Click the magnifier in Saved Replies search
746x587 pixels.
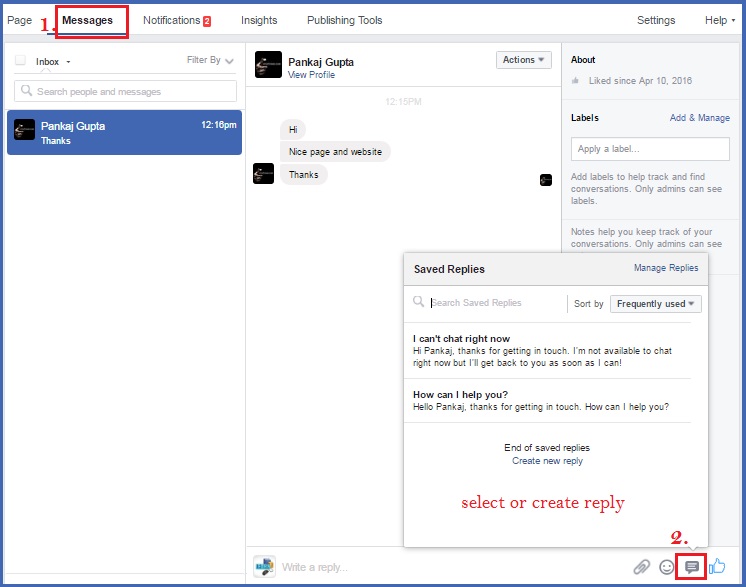tap(418, 302)
